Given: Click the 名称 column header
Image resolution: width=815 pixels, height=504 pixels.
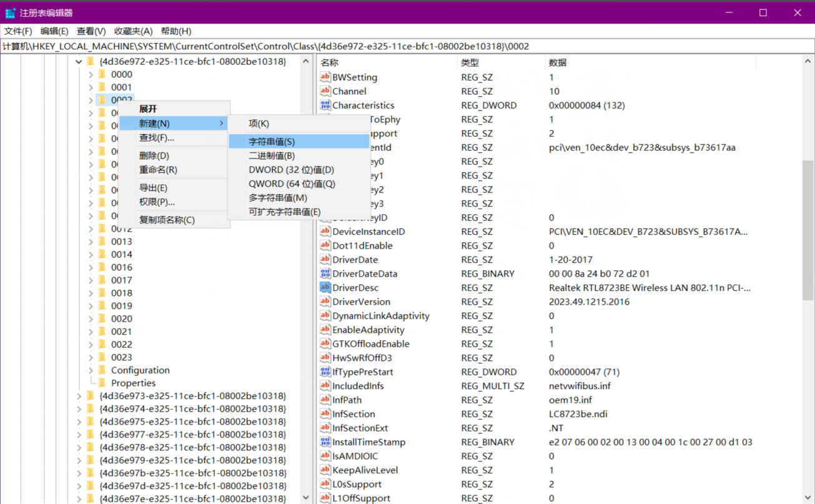Looking at the screenshot, I should (x=388, y=62).
